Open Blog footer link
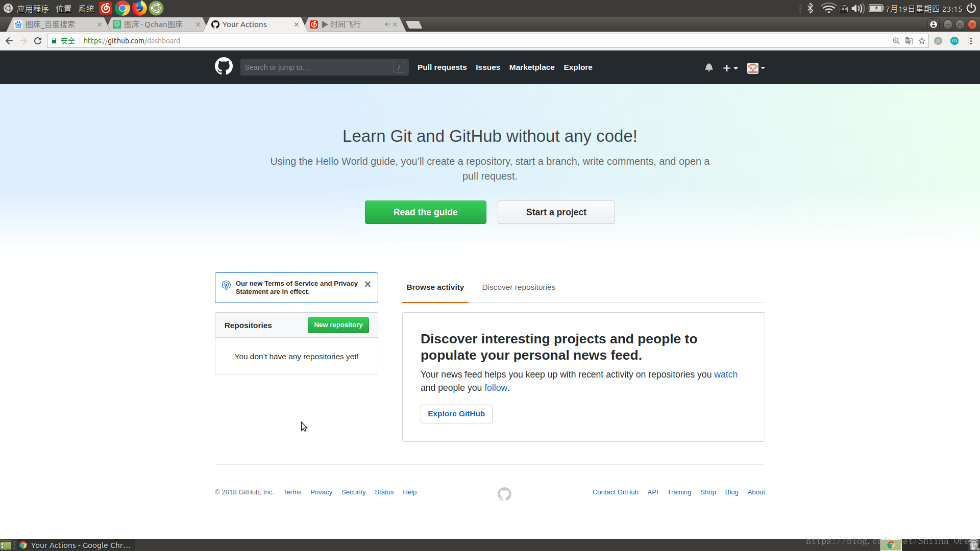This screenshot has height=551, width=980. (732, 492)
